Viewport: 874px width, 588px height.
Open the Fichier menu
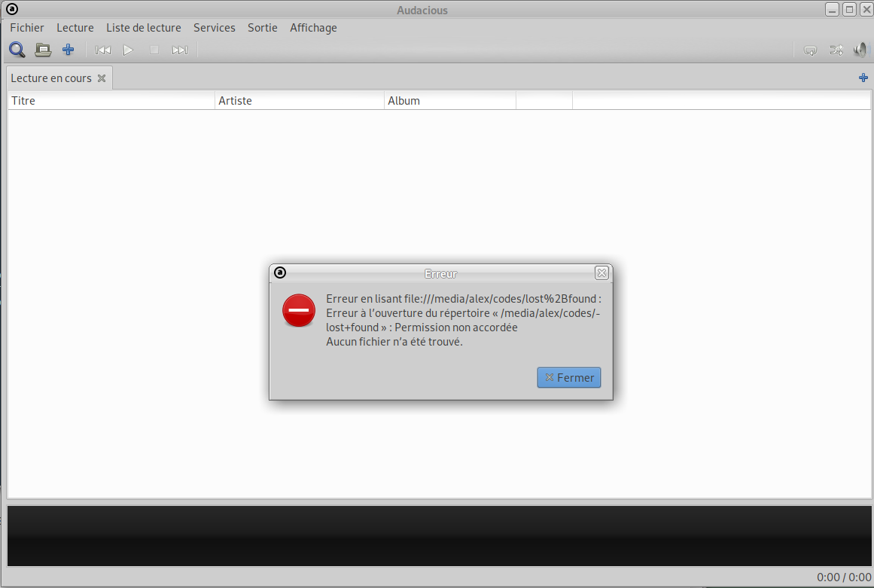coord(27,28)
